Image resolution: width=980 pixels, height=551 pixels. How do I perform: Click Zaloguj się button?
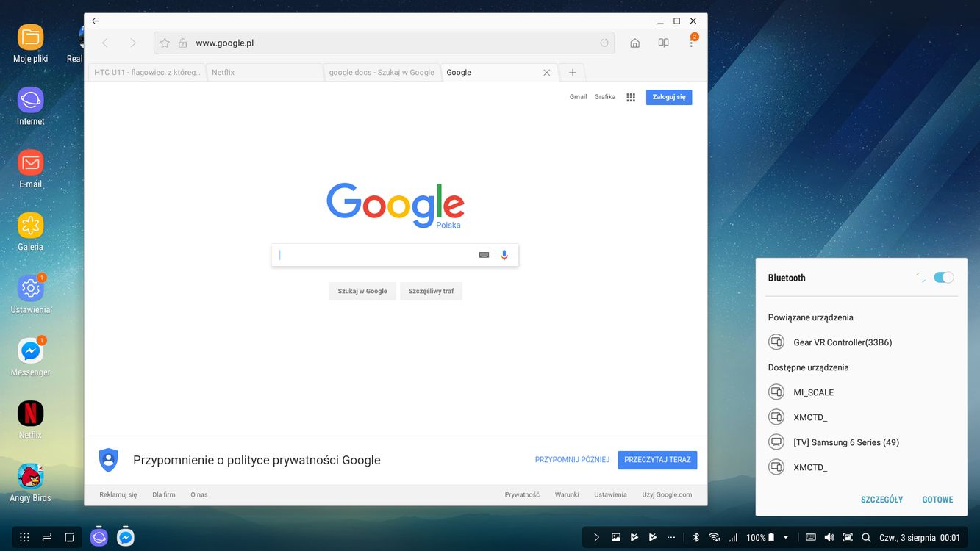[x=669, y=97]
